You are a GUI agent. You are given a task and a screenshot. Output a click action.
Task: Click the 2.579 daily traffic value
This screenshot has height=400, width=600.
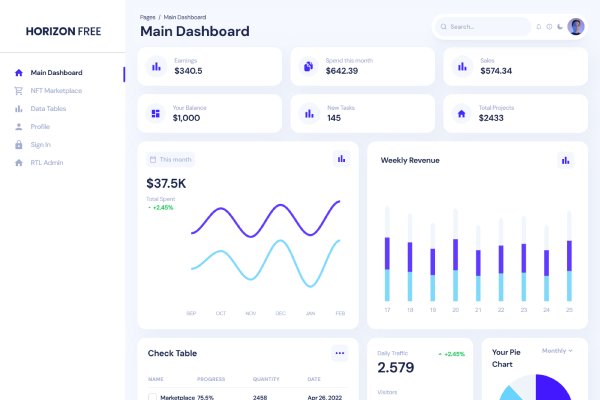pyautogui.click(x=396, y=367)
